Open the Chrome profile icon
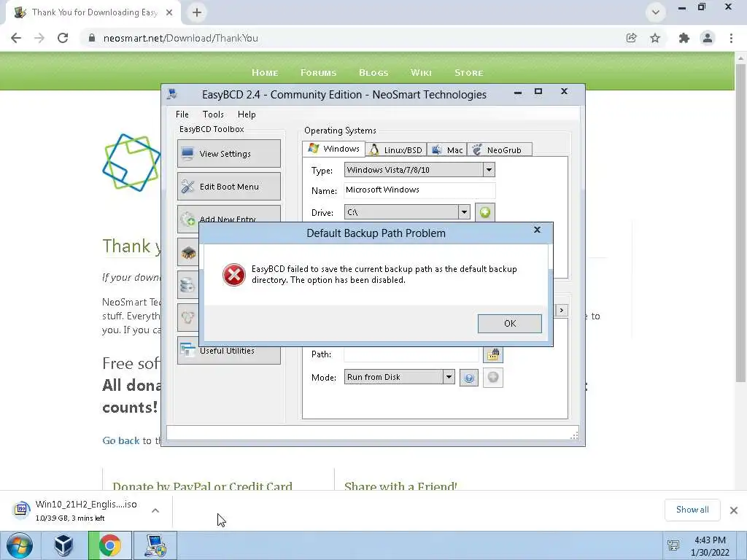Image resolution: width=747 pixels, height=560 pixels. (x=708, y=38)
